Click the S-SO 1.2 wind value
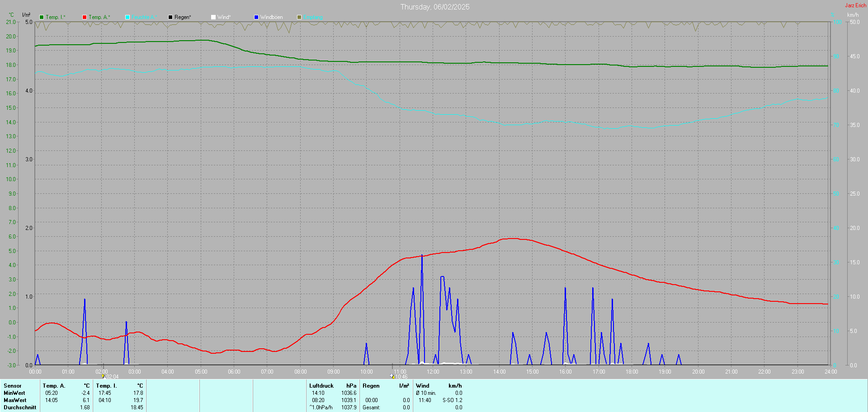 453,400
